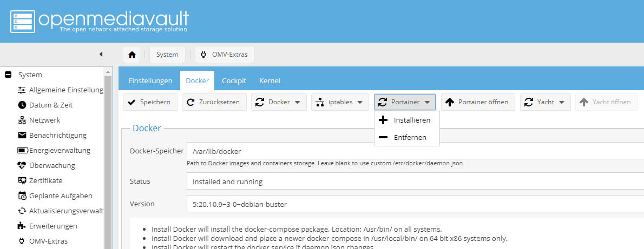The height and width of the screenshot is (249, 644).
Task: Choose Installieren from Portainer menu
Action: [x=407, y=120]
